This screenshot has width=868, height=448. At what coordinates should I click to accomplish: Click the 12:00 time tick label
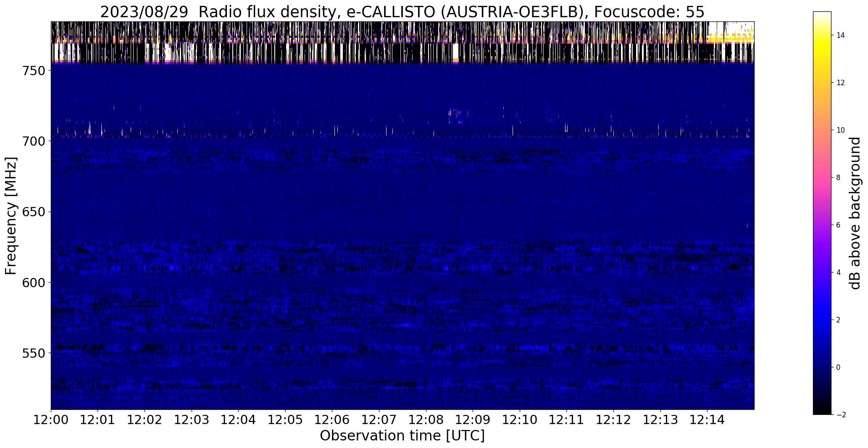51,419
